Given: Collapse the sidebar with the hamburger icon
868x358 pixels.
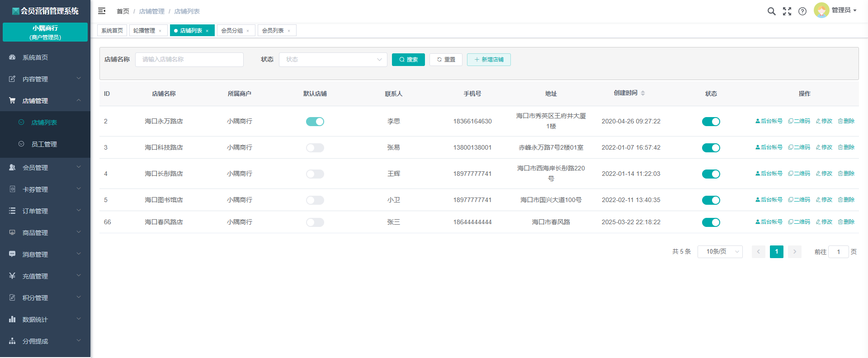Looking at the screenshot, I should pos(102,11).
